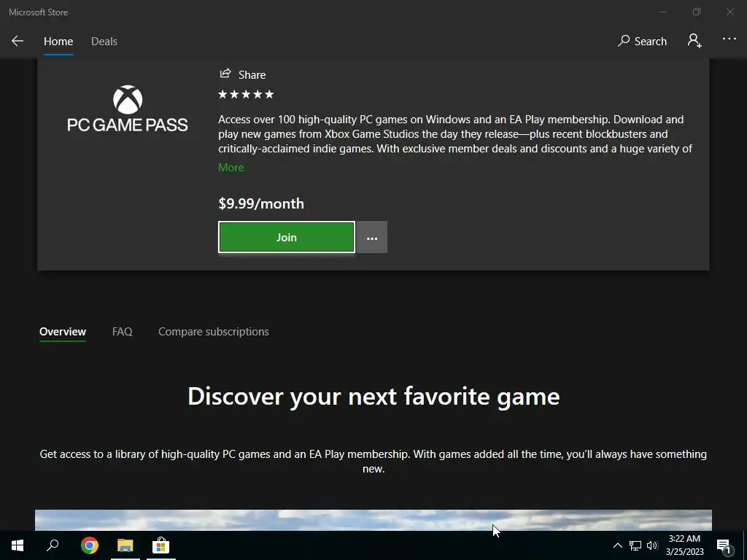Open the volume control in tray
The height and width of the screenshot is (560, 747).
[x=652, y=545]
